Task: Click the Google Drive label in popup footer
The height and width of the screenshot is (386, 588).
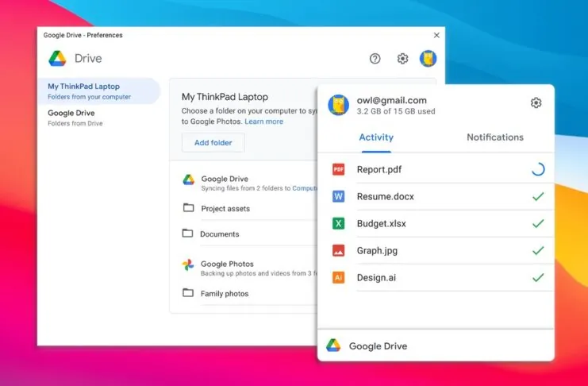Action: [x=378, y=346]
